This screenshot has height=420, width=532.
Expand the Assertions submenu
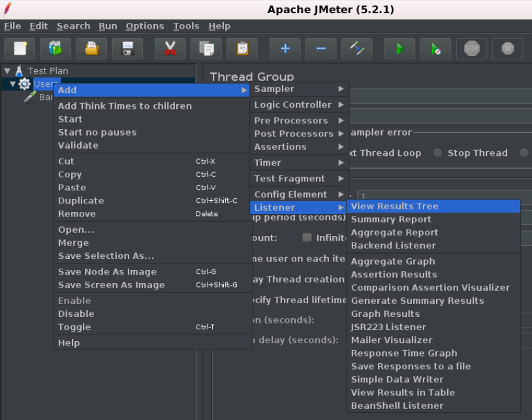point(300,147)
